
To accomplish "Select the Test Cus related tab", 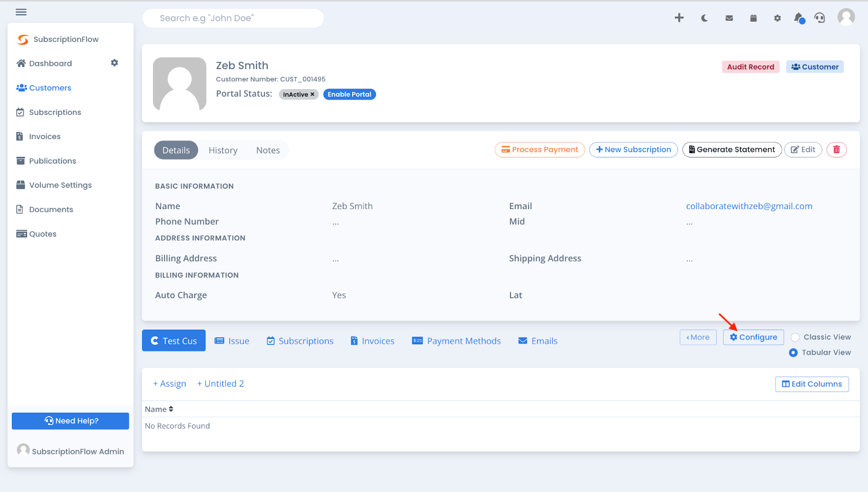I will tap(174, 340).
